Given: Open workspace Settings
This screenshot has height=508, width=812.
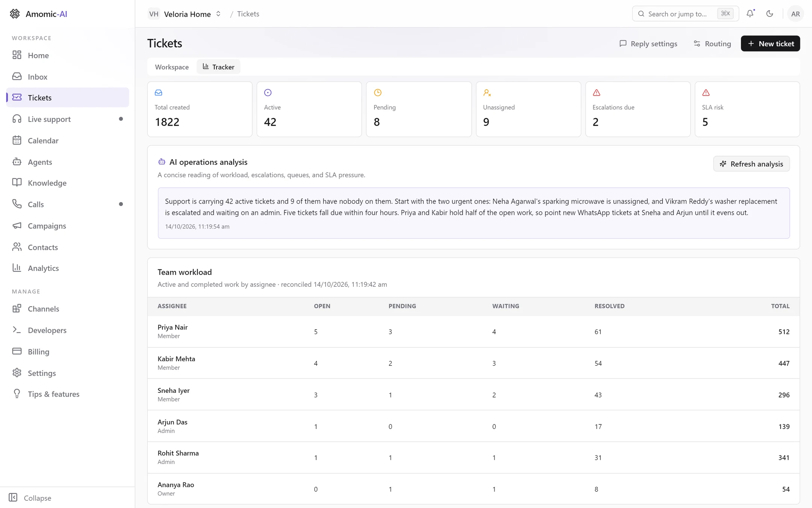Looking at the screenshot, I should (x=68, y=373).
